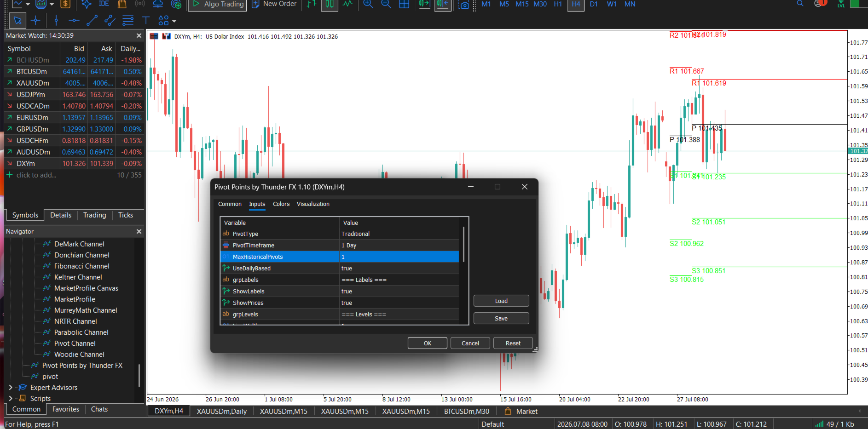Screen dimensions: 868x429
Task: Select the Fibonacci retracement tool
Action: click(128, 21)
